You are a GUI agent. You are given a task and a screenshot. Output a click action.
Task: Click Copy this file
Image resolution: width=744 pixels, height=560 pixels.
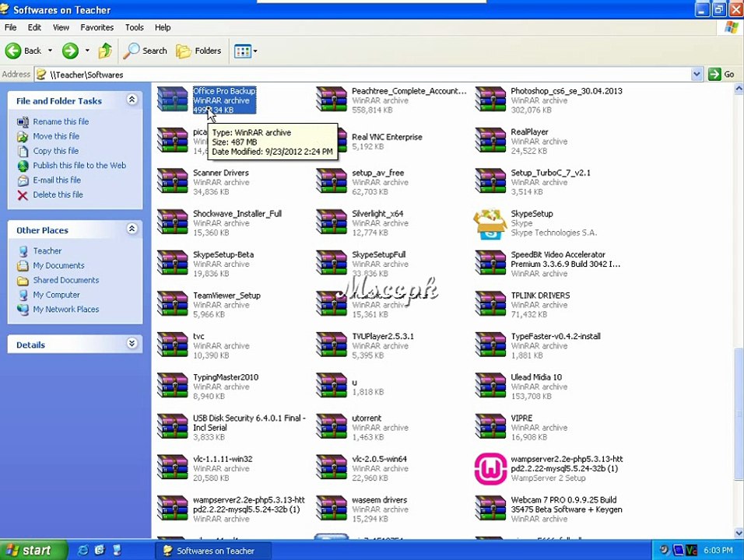click(x=55, y=151)
